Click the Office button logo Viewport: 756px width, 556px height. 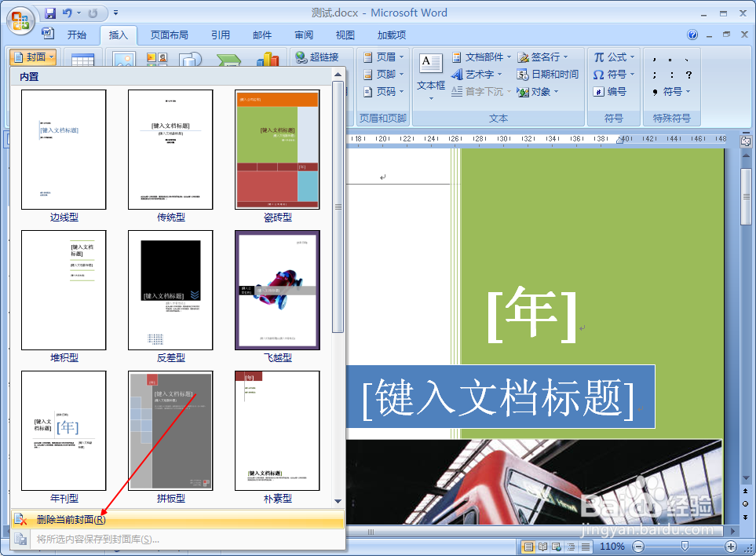tap(20, 20)
